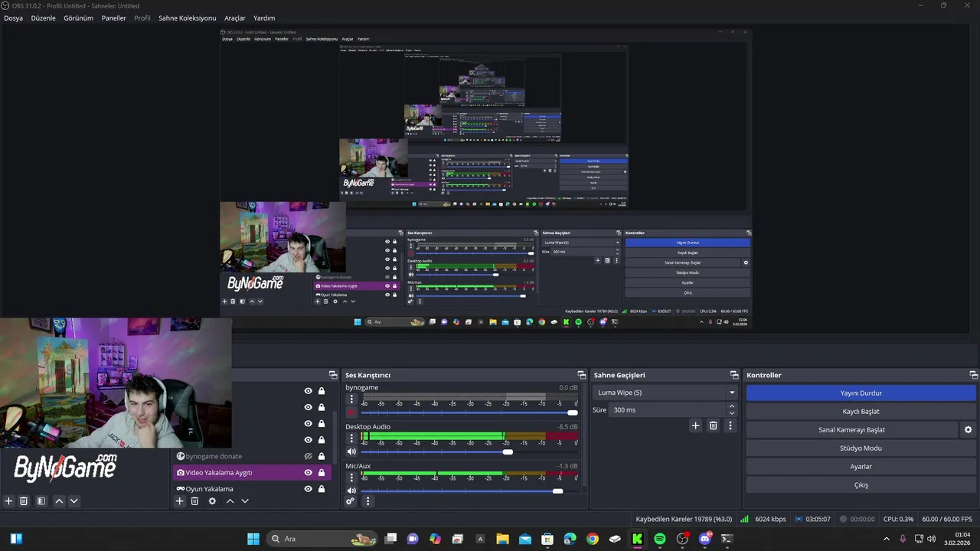Add a scene transition with plus icon
Viewport: 980px width, 551px height.
coord(695,425)
